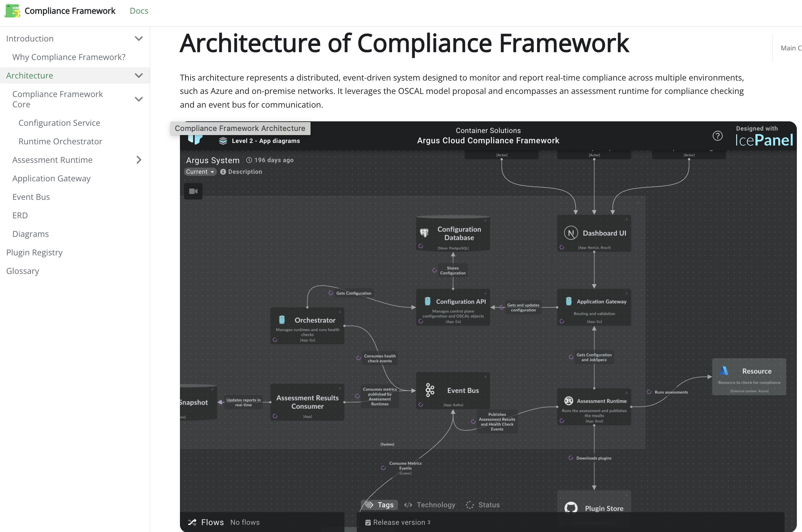
Task: Select the Event Bus node in the diagram
Action: coord(453,390)
